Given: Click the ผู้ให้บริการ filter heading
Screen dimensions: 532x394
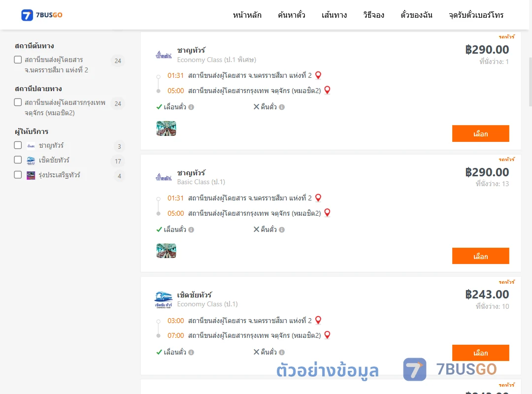Looking at the screenshot, I should [x=32, y=131].
